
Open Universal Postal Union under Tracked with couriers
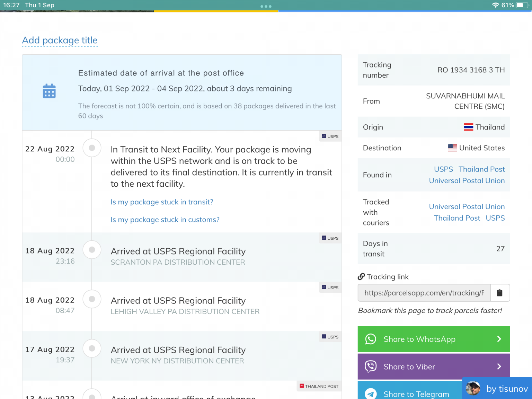[467, 206]
